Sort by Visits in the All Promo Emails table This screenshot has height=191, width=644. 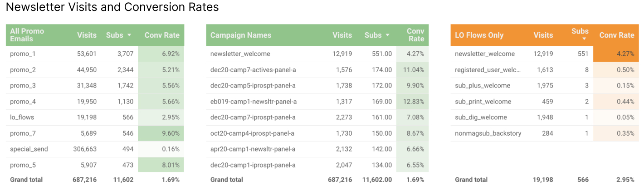click(x=87, y=35)
